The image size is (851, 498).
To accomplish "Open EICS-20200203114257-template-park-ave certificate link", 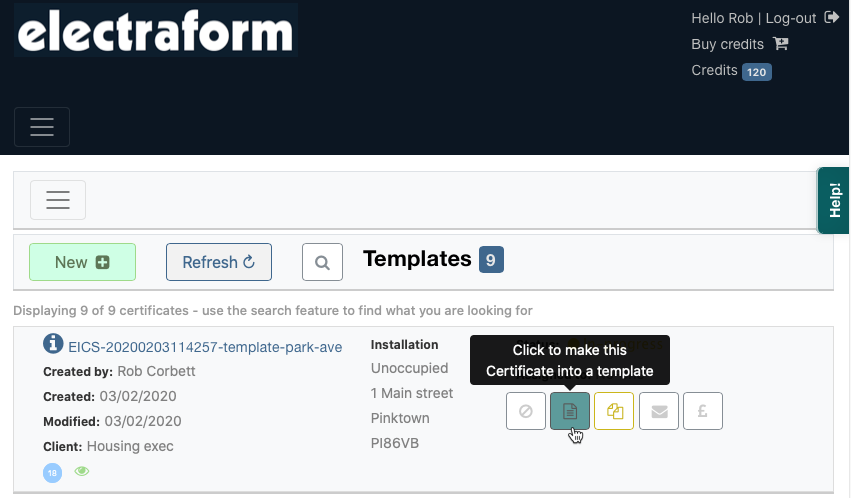I will coord(205,347).
